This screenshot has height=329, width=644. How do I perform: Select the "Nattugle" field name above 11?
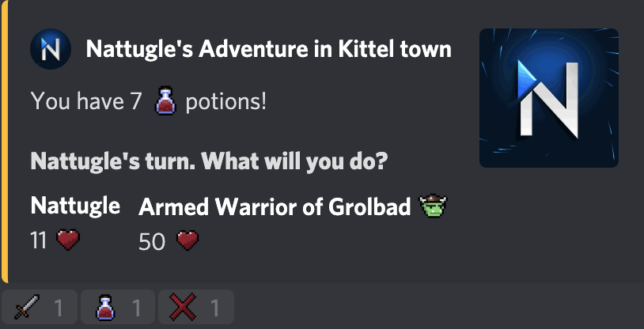[x=75, y=207]
